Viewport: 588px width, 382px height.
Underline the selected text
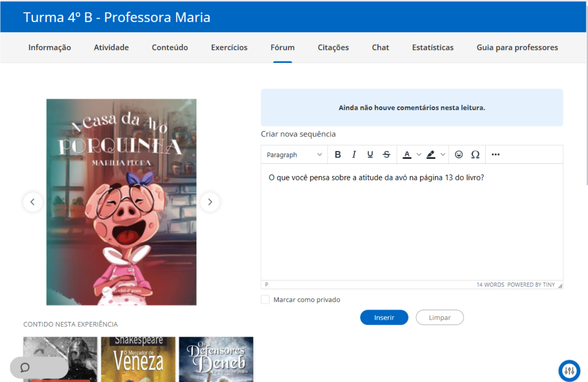[370, 154]
